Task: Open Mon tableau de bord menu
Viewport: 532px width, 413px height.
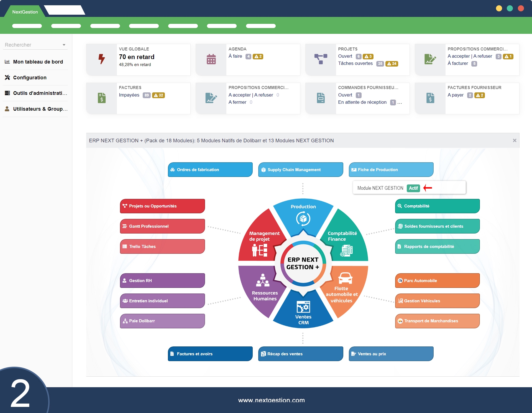Action: coord(38,62)
